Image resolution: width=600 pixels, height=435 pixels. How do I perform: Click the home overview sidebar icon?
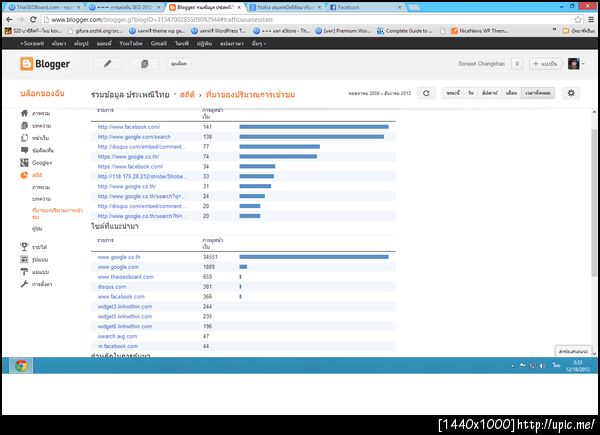pos(24,113)
